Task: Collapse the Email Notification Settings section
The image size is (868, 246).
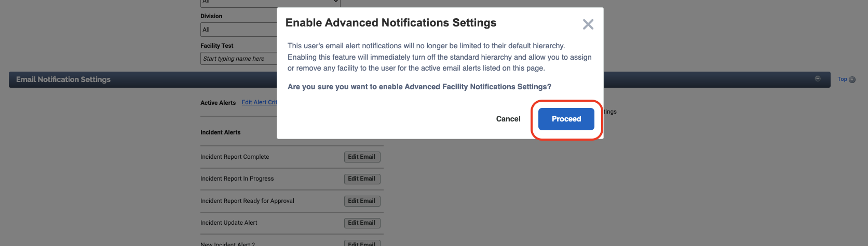Action: click(x=818, y=79)
